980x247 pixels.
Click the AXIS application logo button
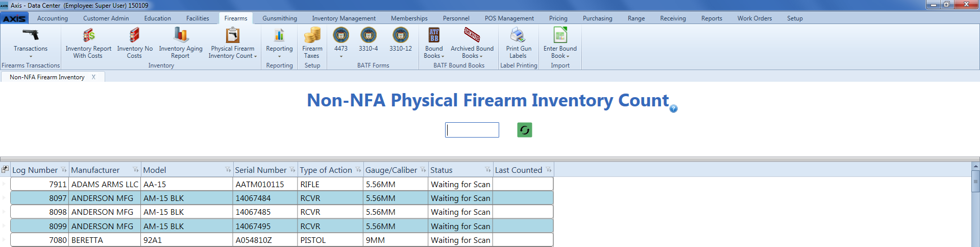pyautogui.click(x=14, y=18)
